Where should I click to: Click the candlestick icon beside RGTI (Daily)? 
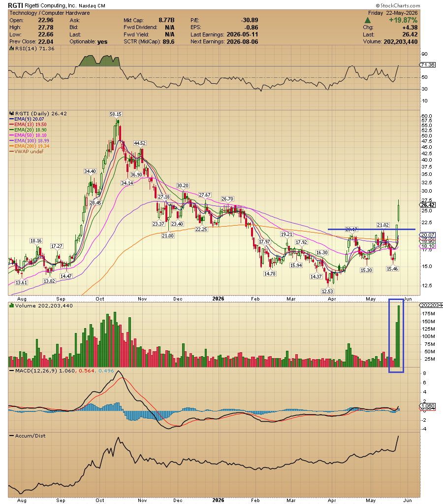[11, 113]
